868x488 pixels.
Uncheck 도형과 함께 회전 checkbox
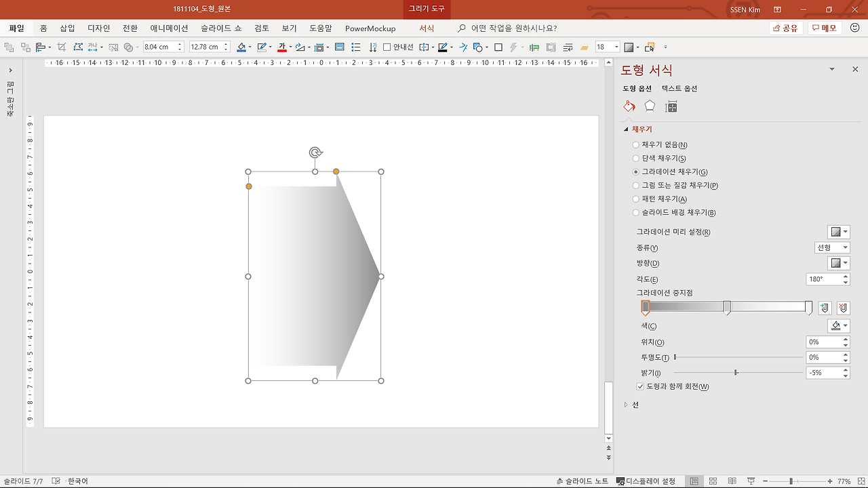click(x=640, y=386)
